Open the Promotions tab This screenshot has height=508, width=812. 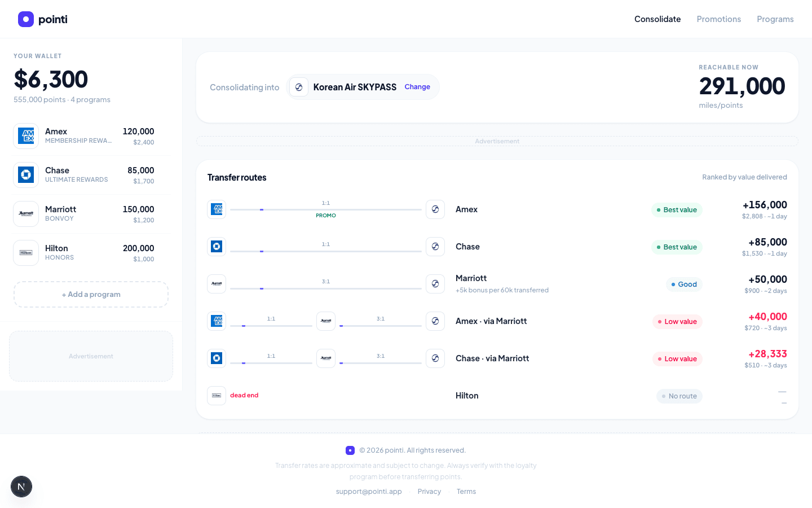[719, 19]
